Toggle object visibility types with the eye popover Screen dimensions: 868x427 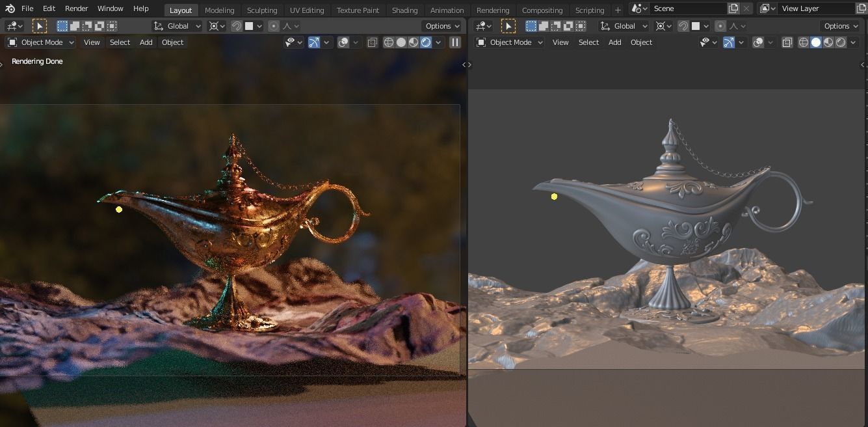point(292,42)
